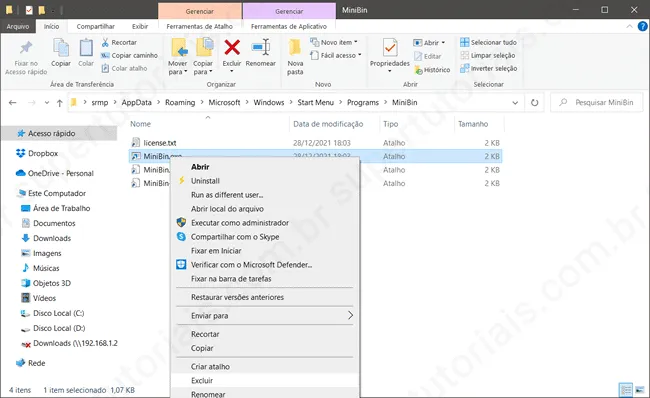
Task: Choose Criar atalho in the context menu
Action: (x=264, y=366)
